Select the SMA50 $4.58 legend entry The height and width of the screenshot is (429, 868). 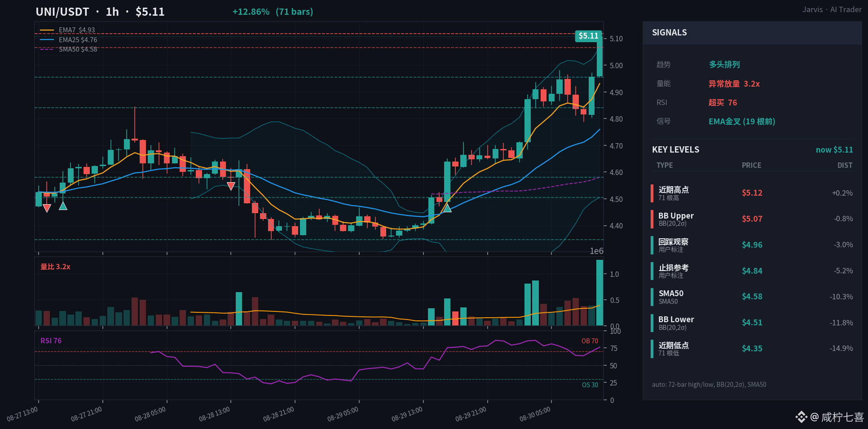point(69,49)
